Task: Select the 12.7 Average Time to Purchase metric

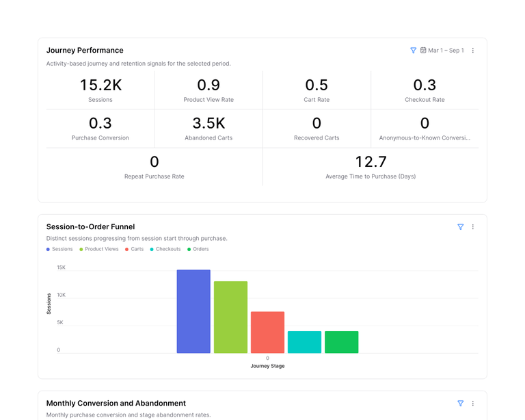Action: [x=371, y=167]
